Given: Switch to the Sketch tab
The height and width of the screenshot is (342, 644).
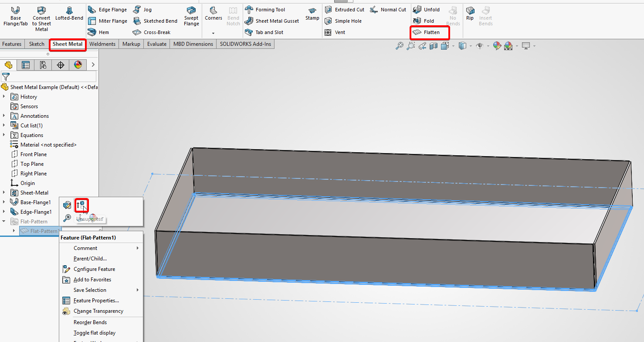Looking at the screenshot, I should click(x=37, y=44).
